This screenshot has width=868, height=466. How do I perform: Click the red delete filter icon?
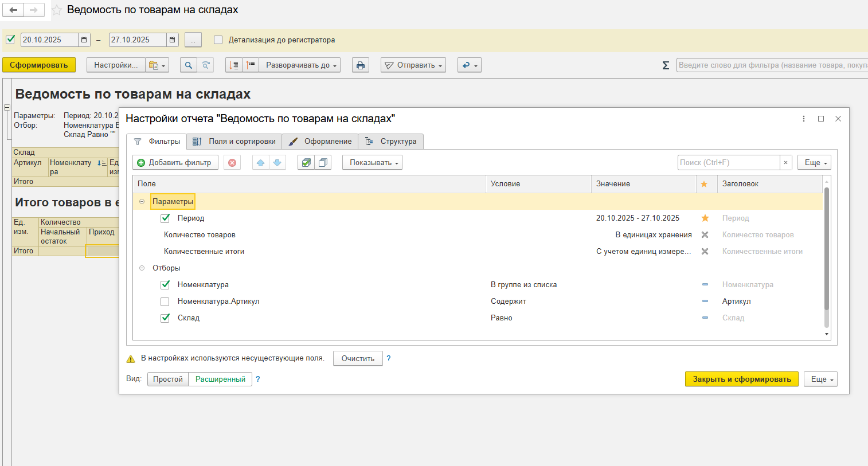tap(232, 163)
